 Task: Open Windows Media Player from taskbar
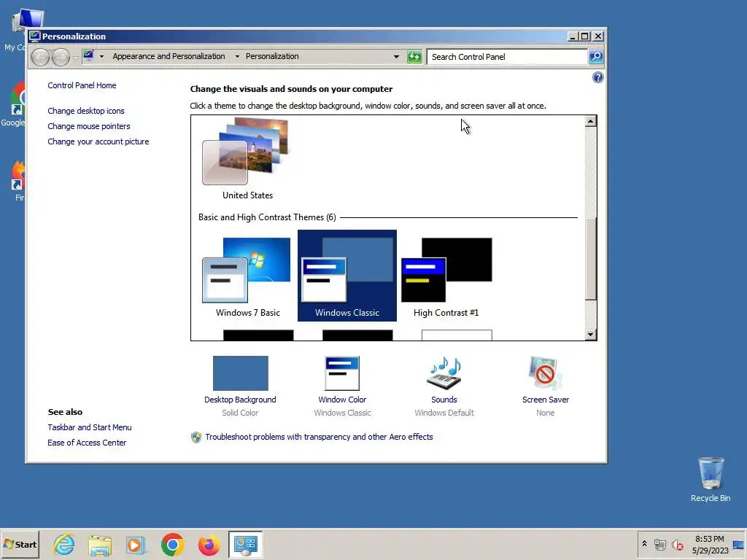(x=136, y=545)
